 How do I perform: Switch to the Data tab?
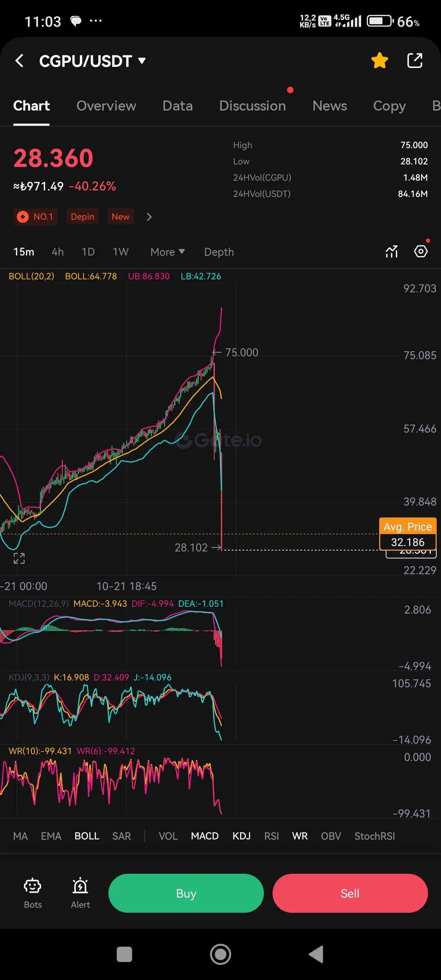[x=177, y=106]
